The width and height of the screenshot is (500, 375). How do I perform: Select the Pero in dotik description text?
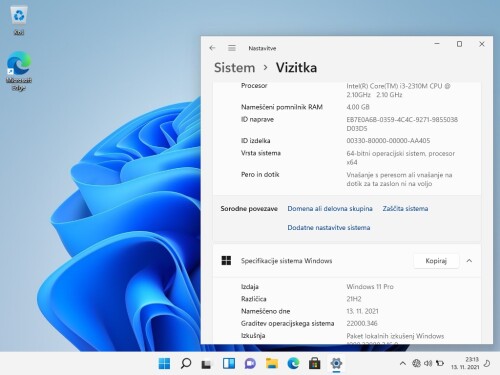point(399,179)
